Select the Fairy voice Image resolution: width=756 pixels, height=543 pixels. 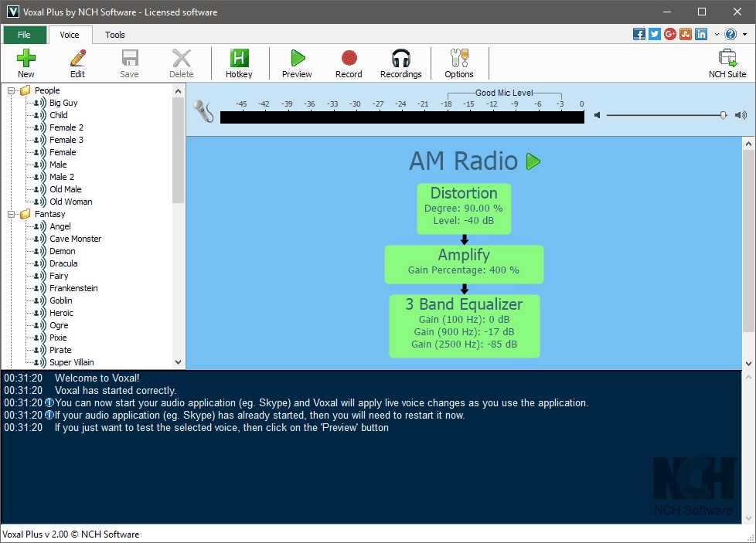59,276
